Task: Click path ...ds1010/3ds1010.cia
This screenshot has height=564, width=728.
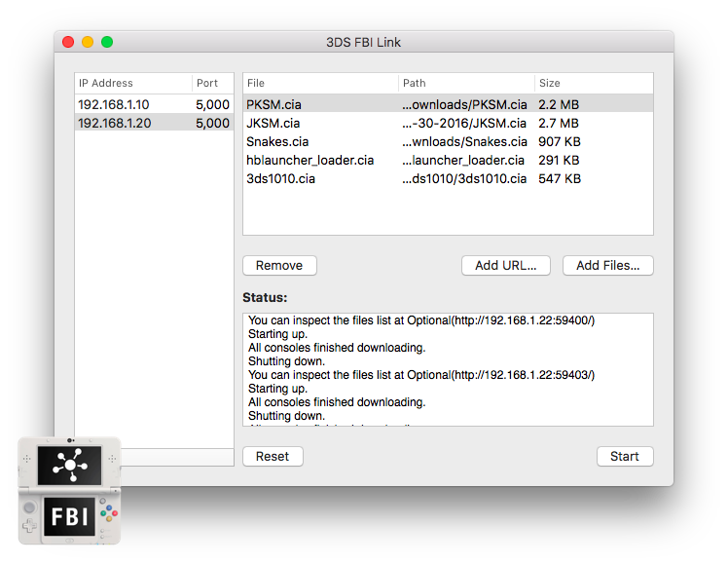Action: tap(464, 179)
